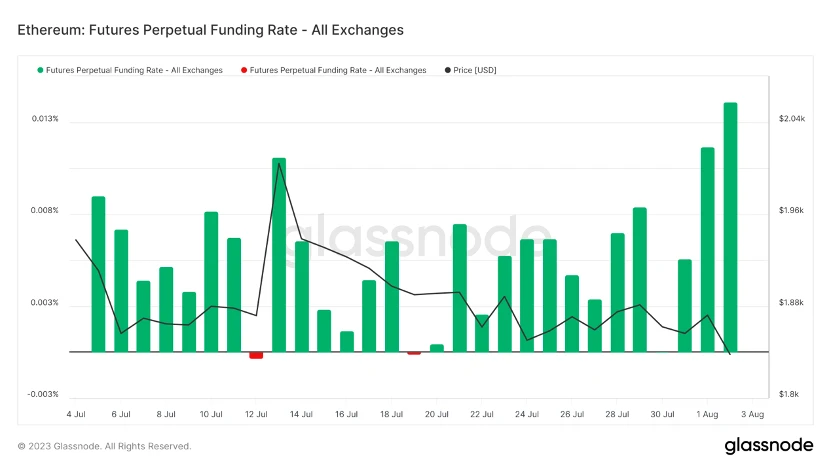Click the black Price legend dot
Screen dimensions: 832x468
[447, 70]
